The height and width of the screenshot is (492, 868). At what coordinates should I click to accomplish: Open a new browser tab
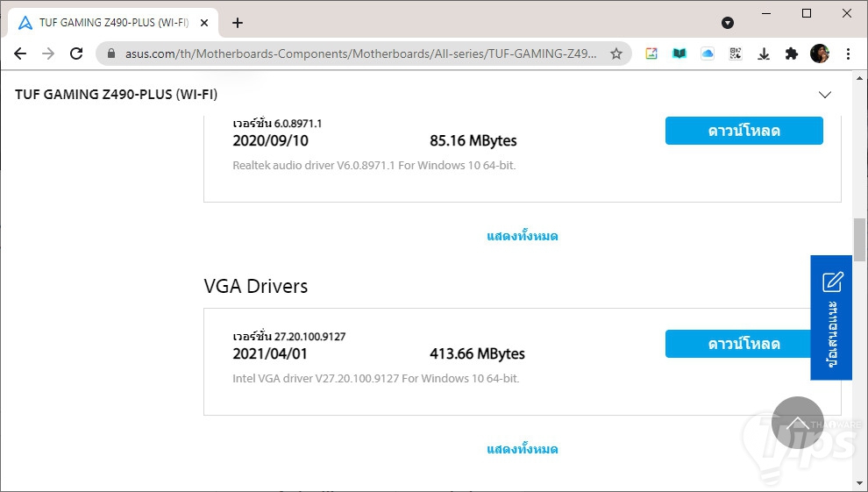(238, 23)
